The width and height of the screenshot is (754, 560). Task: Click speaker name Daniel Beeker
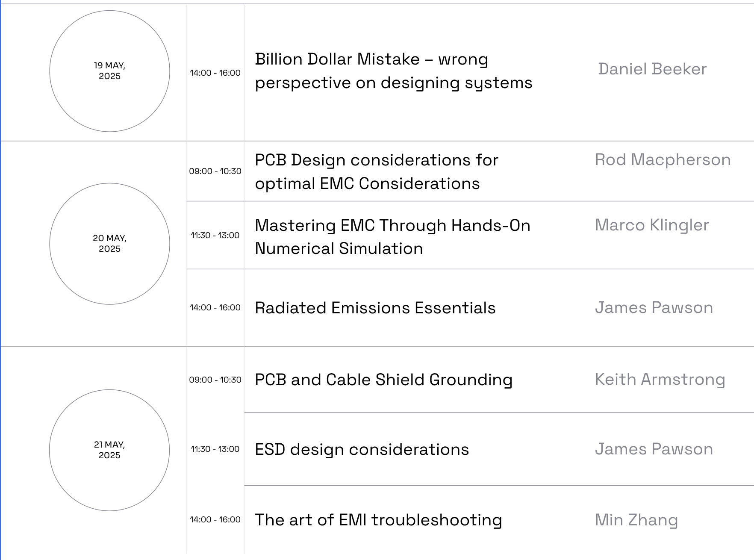coord(652,69)
